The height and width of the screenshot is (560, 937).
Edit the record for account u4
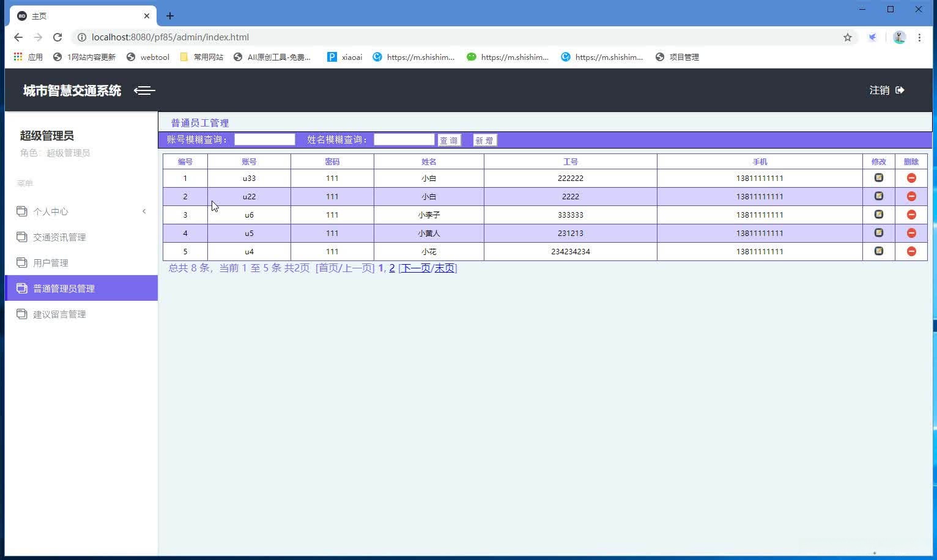pyautogui.click(x=879, y=251)
